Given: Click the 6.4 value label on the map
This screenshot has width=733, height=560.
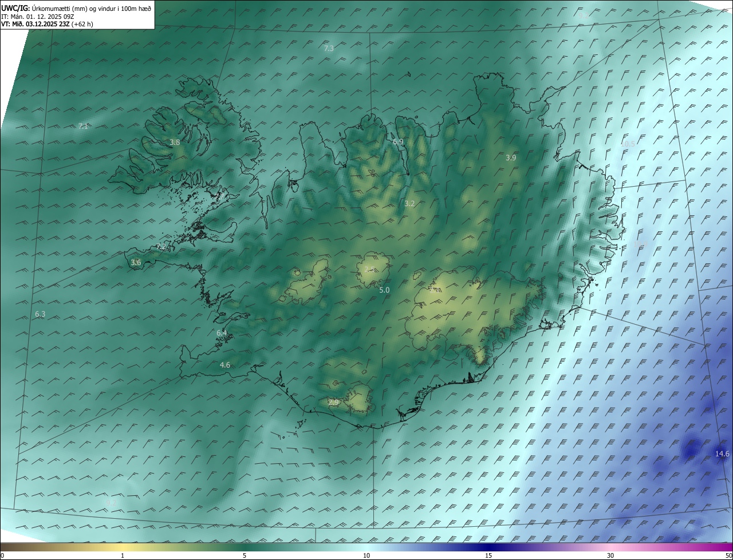Looking at the screenshot, I should pyautogui.click(x=222, y=333).
